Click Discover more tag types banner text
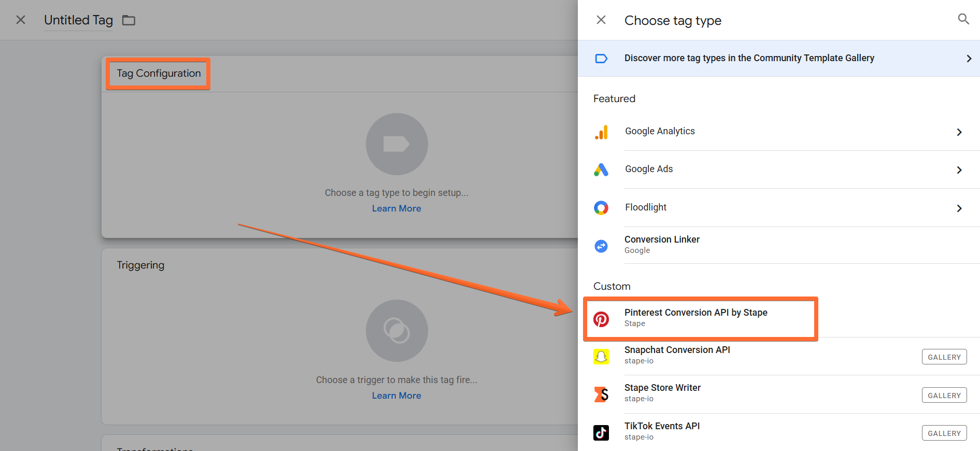980x451 pixels. click(x=749, y=58)
